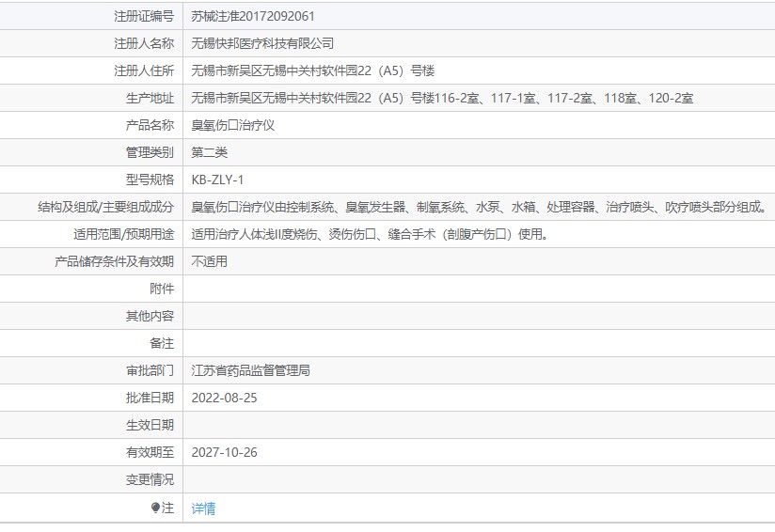
Task: Click the 生效日期 label
Action: point(150,425)
